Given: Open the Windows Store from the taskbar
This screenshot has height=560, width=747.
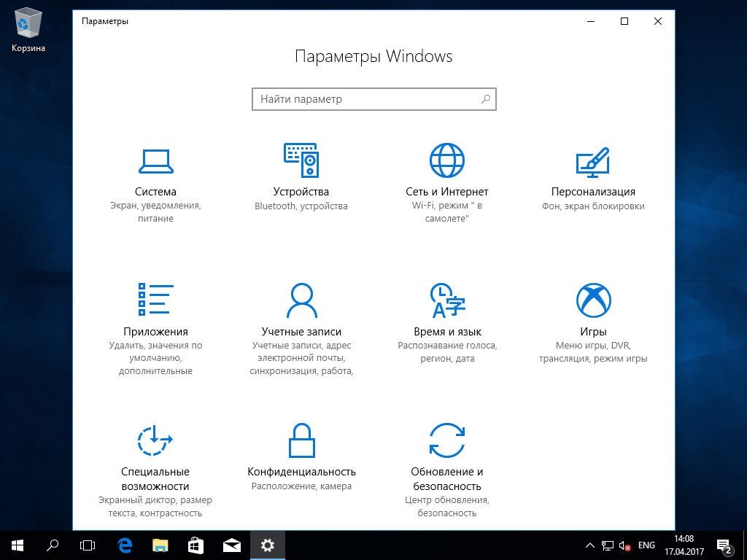Looking at the screenshot, I should (x=196, y=545).
